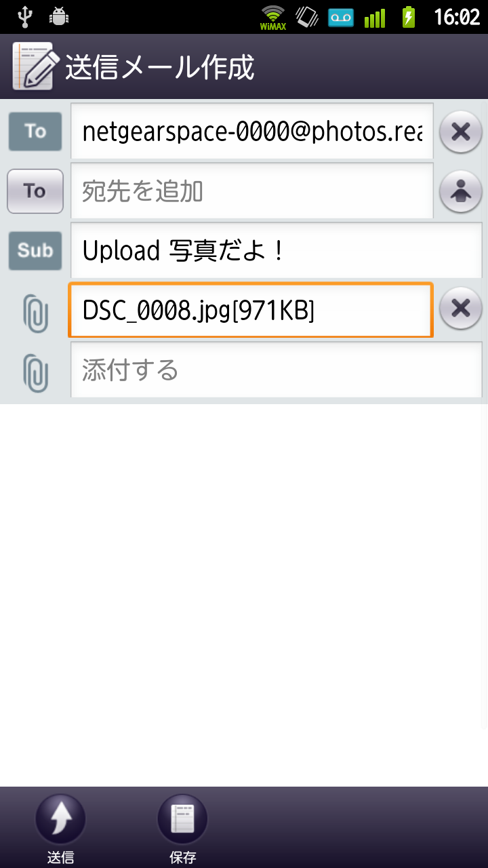Tap the compose mail pencil icon
488x868 pixels.
32,66
